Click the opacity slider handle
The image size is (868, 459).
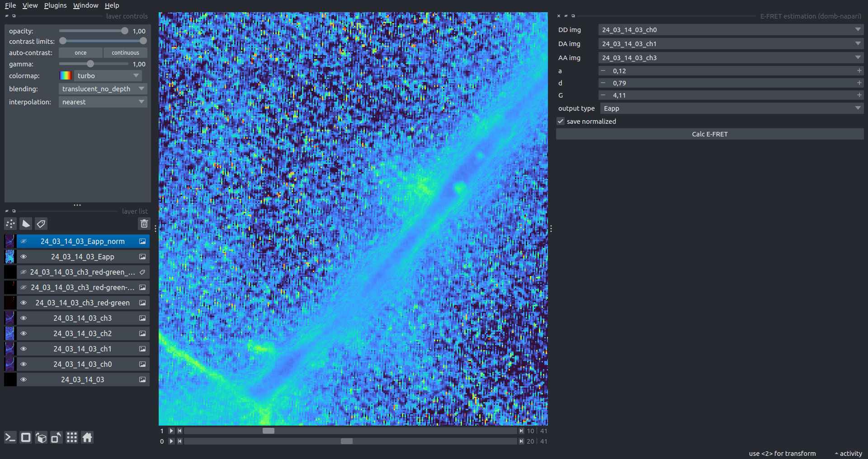(125, 31)
